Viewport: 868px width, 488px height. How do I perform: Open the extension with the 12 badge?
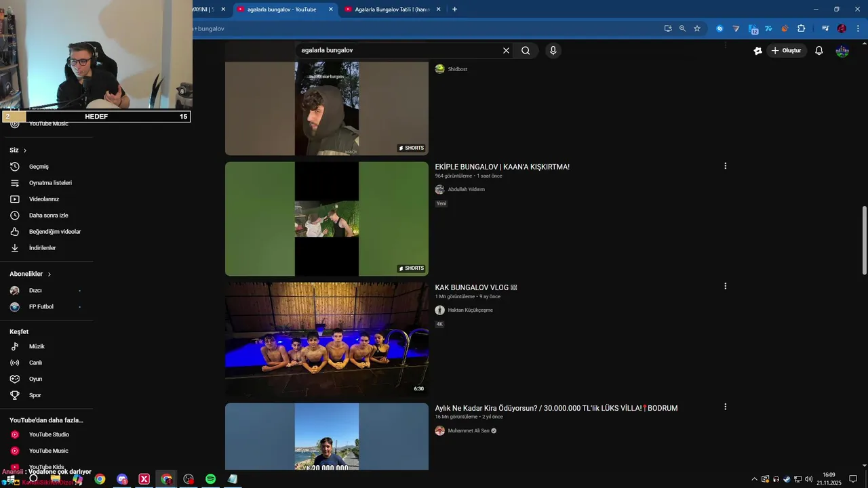753,28
